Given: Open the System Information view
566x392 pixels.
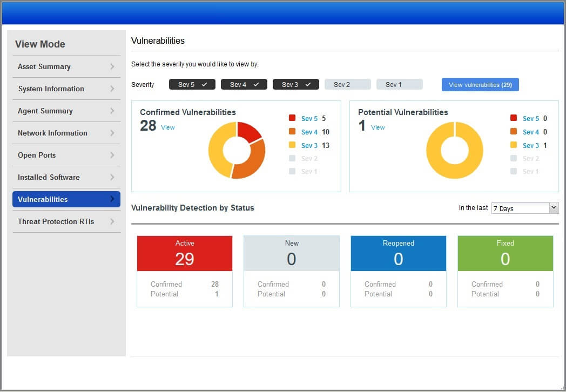Looking at the screenshot, I should (66, 89).
